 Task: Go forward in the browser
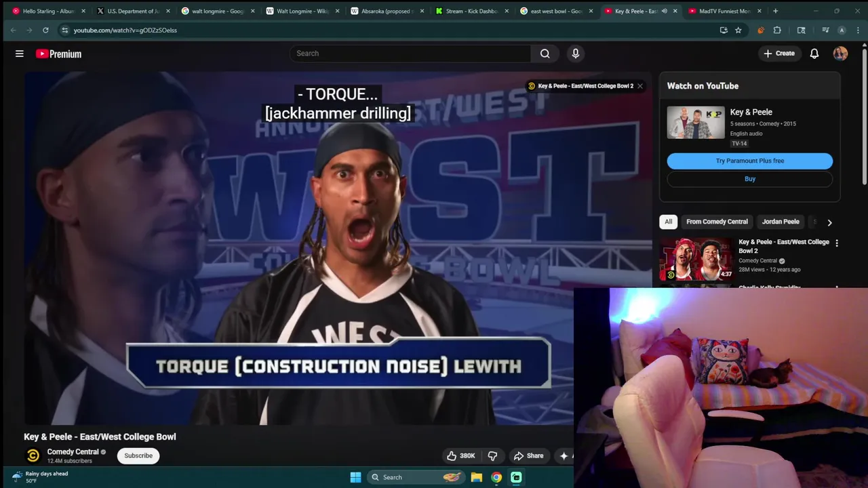(x=29, y=30)
